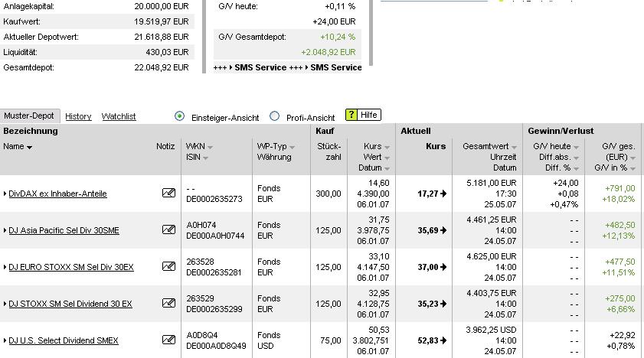644x358 pixels.
Task: Click the Gesamtwert 5.181,00 EUR value
Action: pyautogui.click(x=491, y=183)
